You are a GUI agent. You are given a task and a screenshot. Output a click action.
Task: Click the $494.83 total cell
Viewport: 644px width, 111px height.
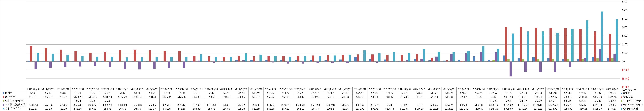coord(612,109)
